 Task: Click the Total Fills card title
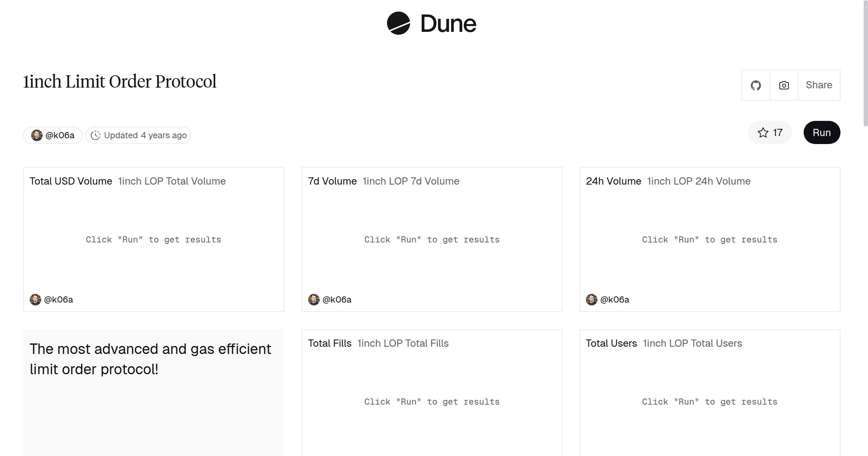(329, 343)
